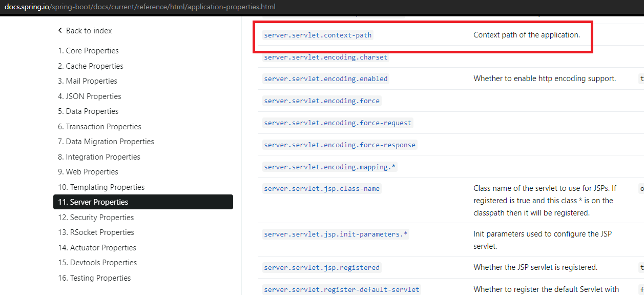This screenshot has height=295, width=644.
Task: Open 6. Transaction Properties
Action: pos(99,127)
